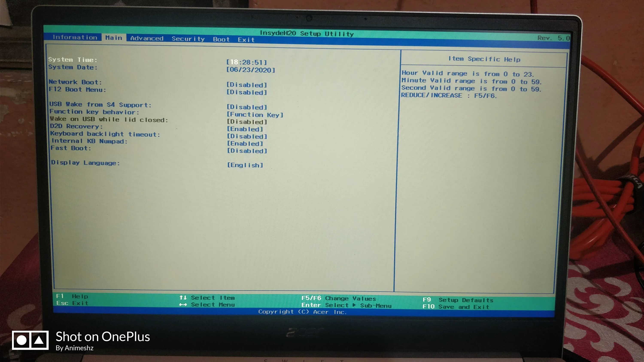
Task: Toggle Internal KB Numpad setting
Action: pos(245,143)
